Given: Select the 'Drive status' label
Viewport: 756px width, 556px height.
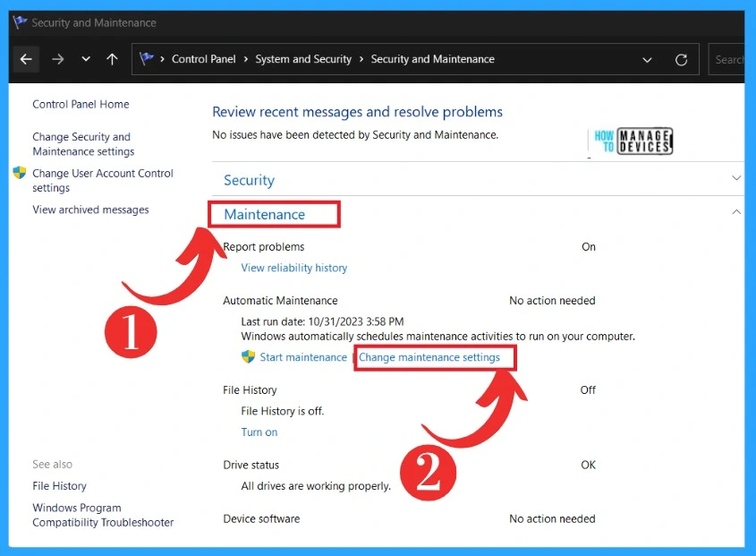Looking at the screenshot, I should pos(251,465).
